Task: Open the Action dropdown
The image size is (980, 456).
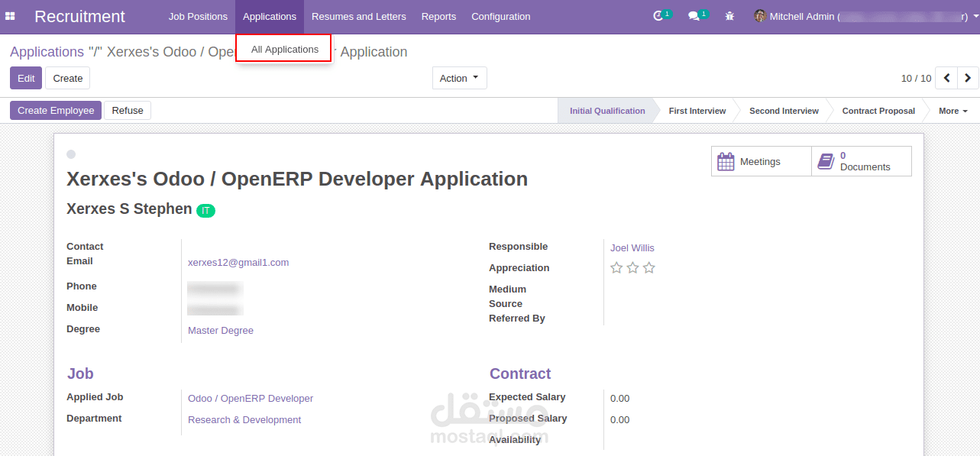Action: point(459,78)
